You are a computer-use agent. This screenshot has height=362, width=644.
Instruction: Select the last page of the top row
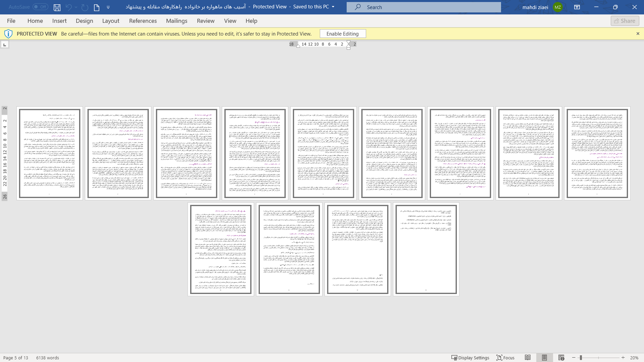pos(597,153)
